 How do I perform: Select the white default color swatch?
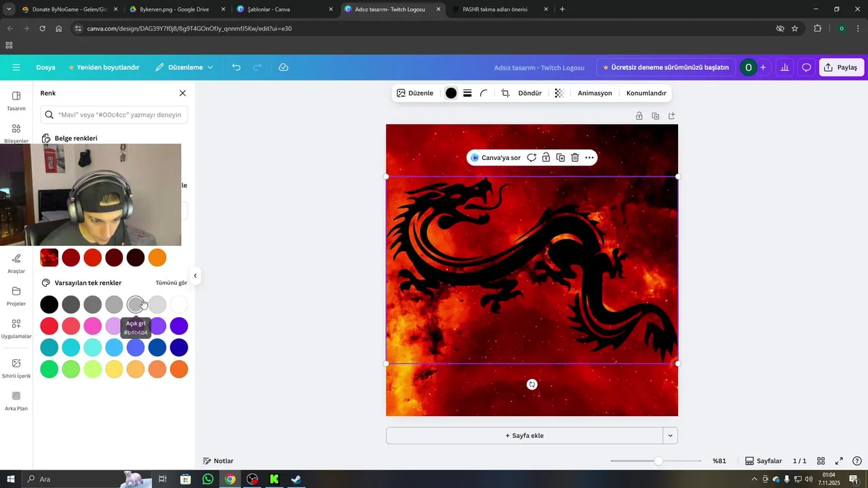[179, 304]
